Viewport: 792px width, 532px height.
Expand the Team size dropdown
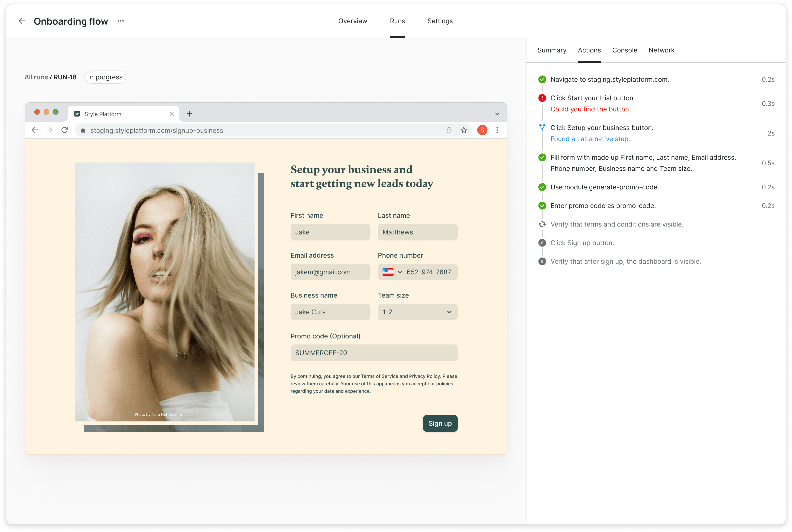(417, 312)
